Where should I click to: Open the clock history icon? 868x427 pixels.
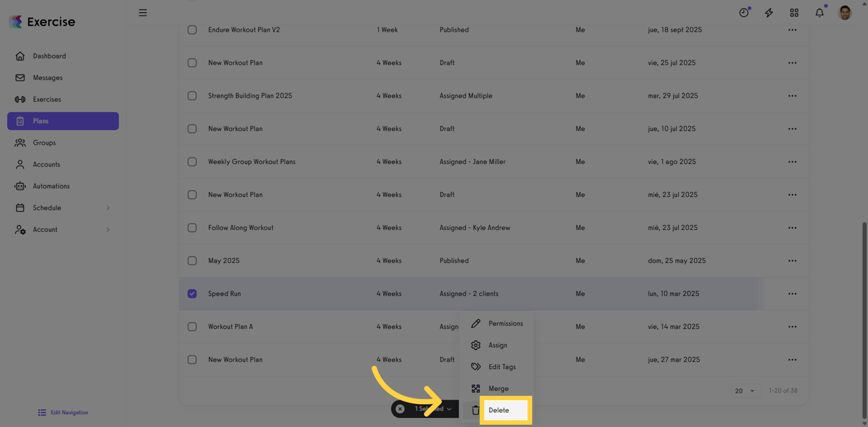click(743, 13)
